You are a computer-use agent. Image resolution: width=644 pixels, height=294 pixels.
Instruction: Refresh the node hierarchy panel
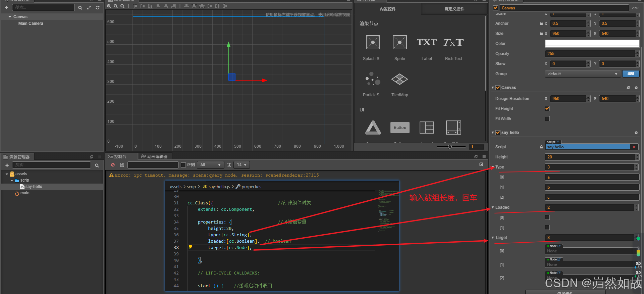point(98,8)
